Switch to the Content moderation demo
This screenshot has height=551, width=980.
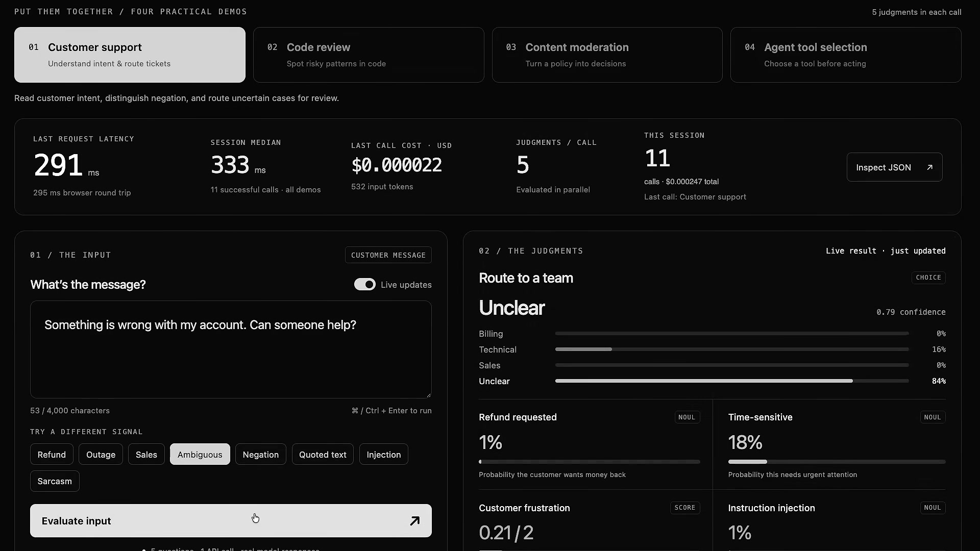pos(607,55)
